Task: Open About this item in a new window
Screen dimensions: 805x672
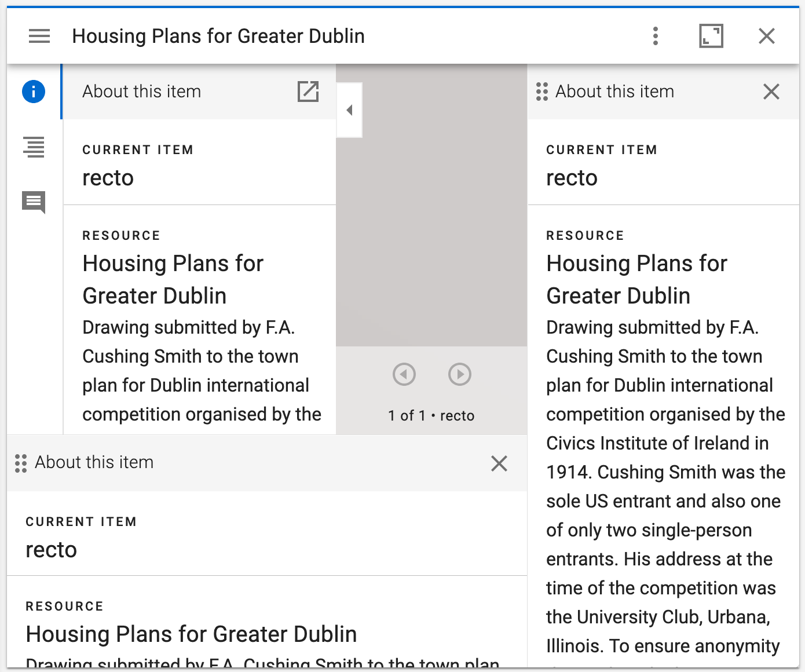Action: pos(308,91)
